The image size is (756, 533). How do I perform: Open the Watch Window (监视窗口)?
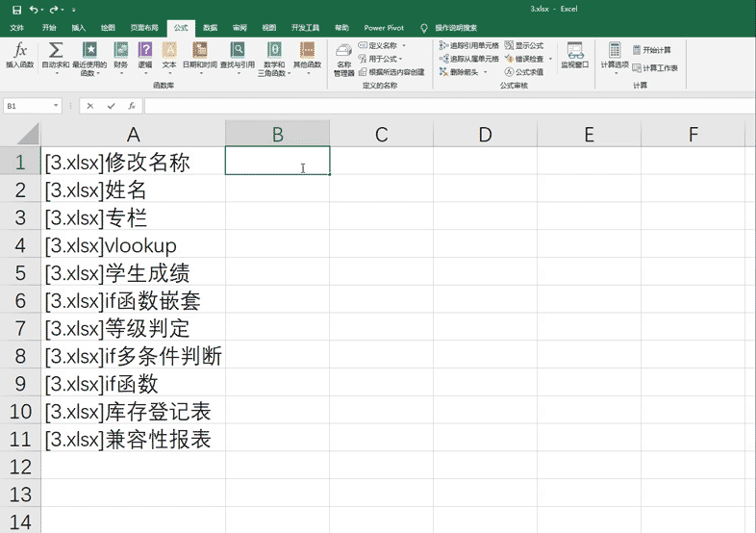coord(575,56)
